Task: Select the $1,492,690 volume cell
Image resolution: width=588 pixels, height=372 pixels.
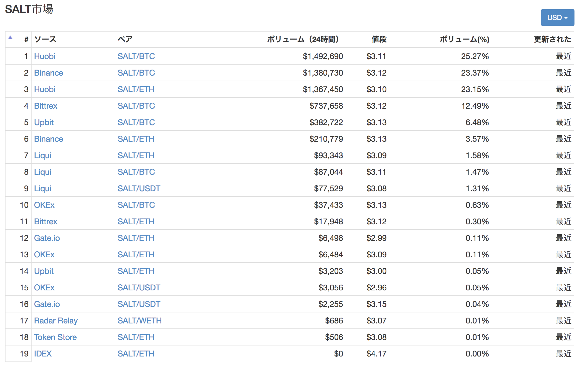Action: [x=323, y=56]
